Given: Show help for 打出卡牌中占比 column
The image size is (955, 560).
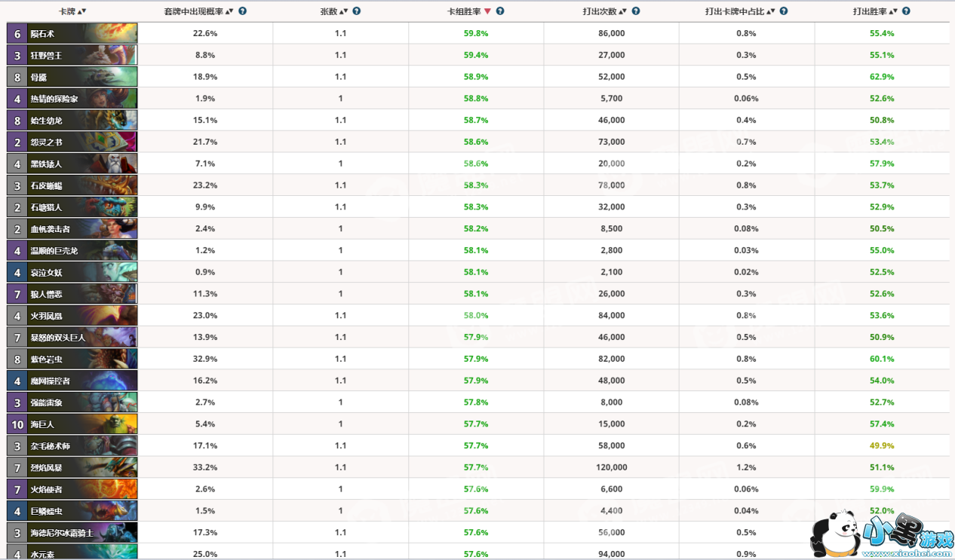Looking at the screenshot, I should click(784, 11).
